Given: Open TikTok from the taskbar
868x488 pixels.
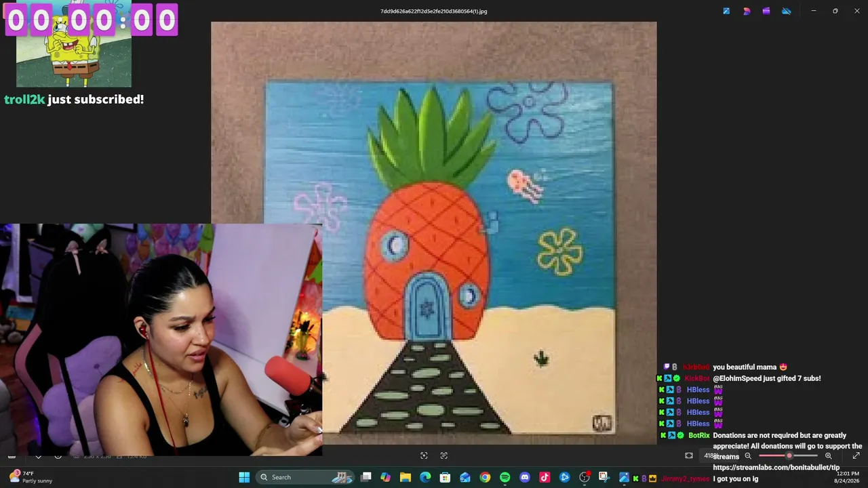Looking at the screenshot, I should (545, 477).
